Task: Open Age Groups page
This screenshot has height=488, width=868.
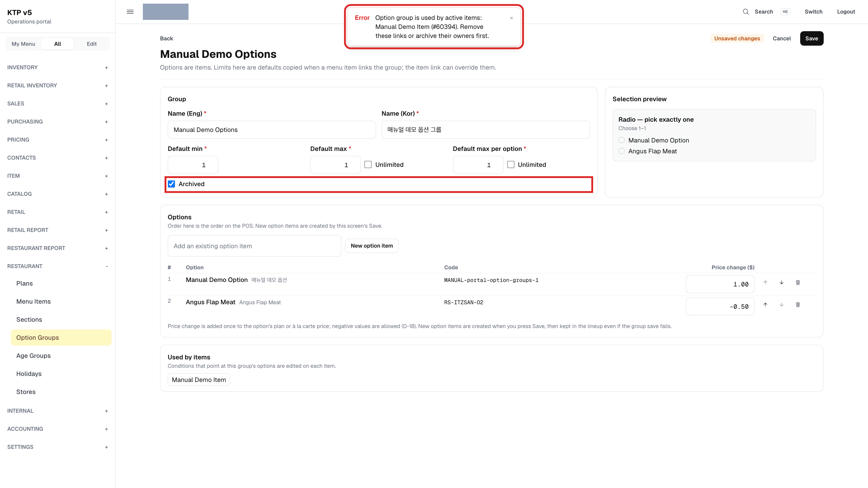Action: click(x=61, y=356)
